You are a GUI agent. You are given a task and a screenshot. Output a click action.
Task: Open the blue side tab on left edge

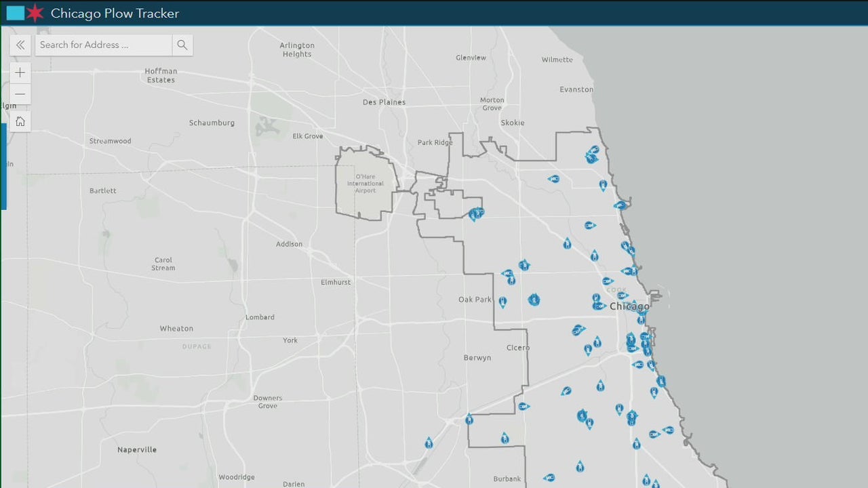tap(3, 166)
